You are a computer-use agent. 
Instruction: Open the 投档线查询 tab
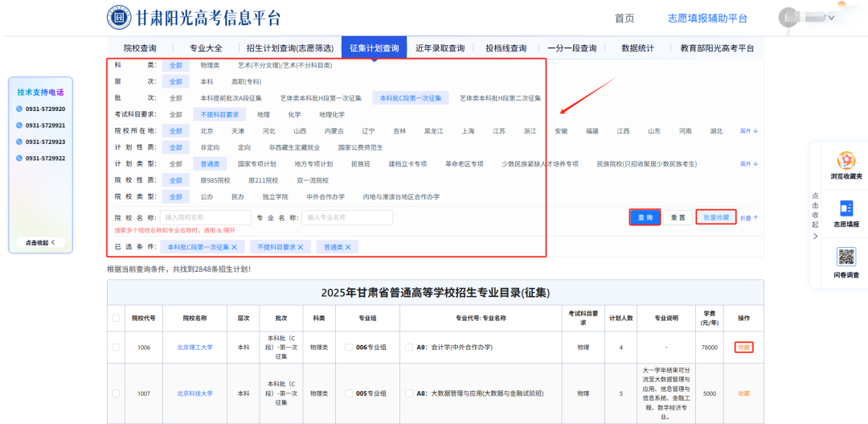pyautogui.click(x=506, y=48)
